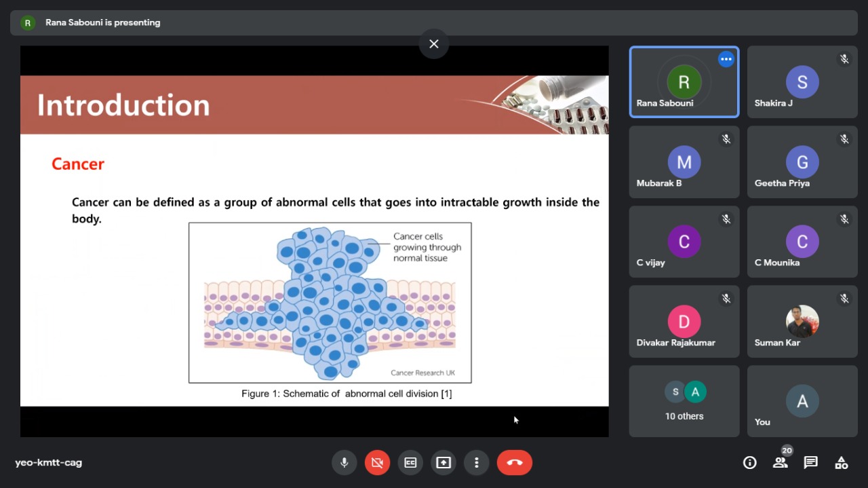Click the 'Mubarak B' name label
The width and height of the screenshot is (868, 488).
point(659,183)
